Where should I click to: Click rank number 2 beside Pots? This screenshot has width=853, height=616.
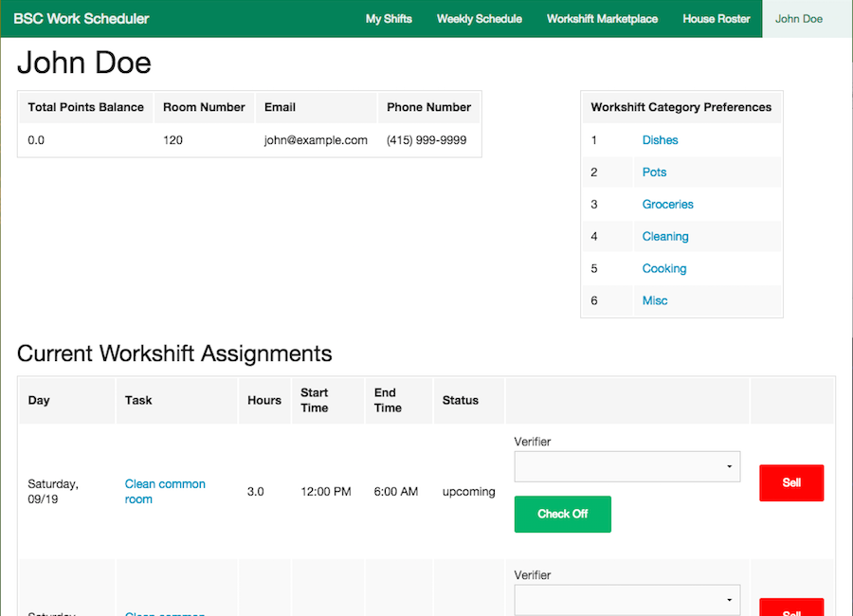[x=594, y=172]
